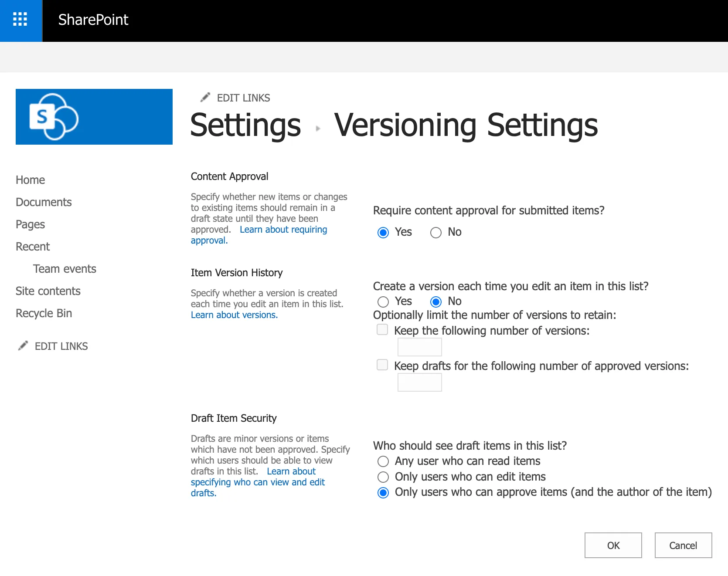Click the approved versions drafts input field
The width and height of the screenshot is (728, 576).
coord(420,383)
